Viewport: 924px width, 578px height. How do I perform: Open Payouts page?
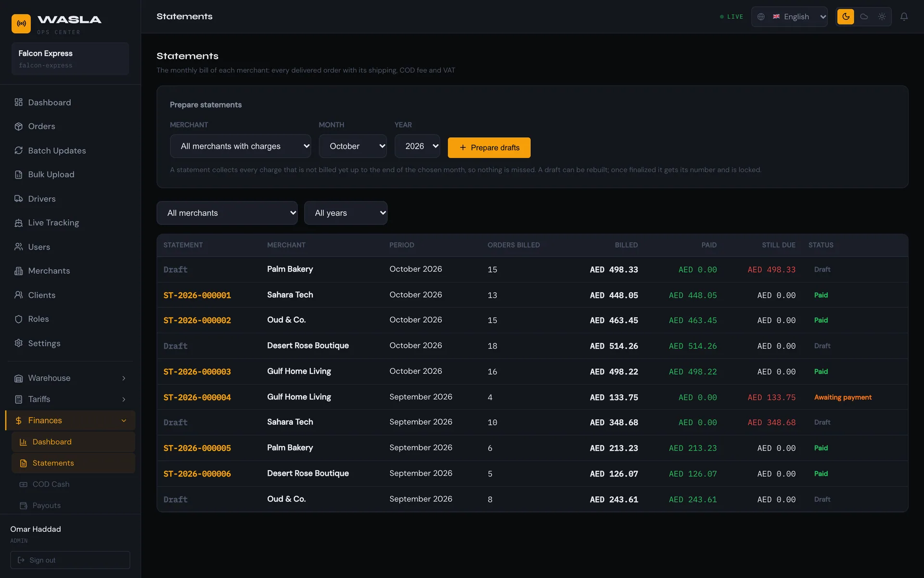[x=73, y=505]
